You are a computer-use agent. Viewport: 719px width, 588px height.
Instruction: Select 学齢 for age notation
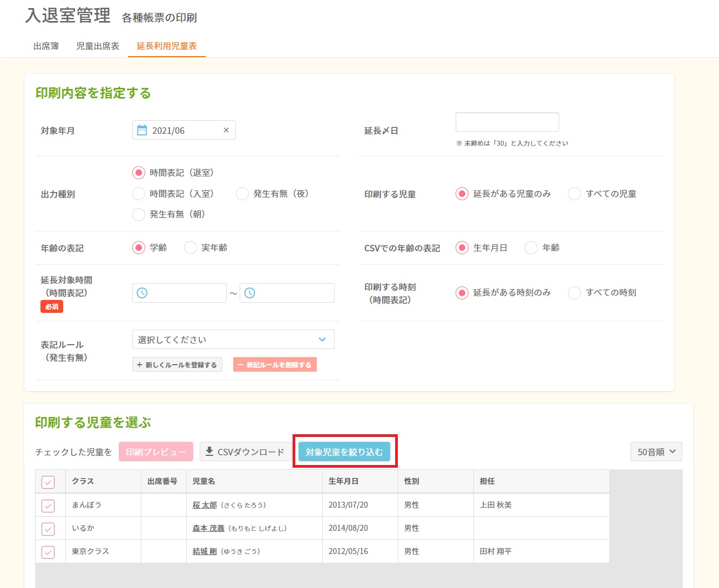pyautogui.click(x=139, y=248)
